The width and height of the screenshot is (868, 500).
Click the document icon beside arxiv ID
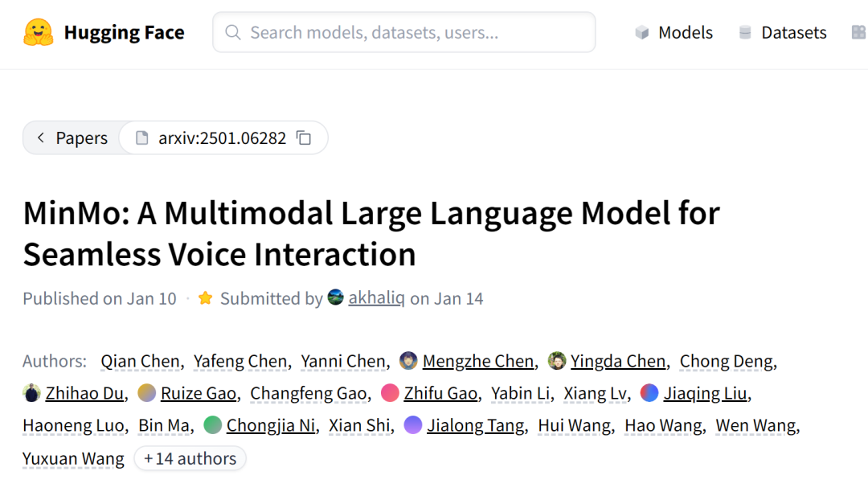142,138
